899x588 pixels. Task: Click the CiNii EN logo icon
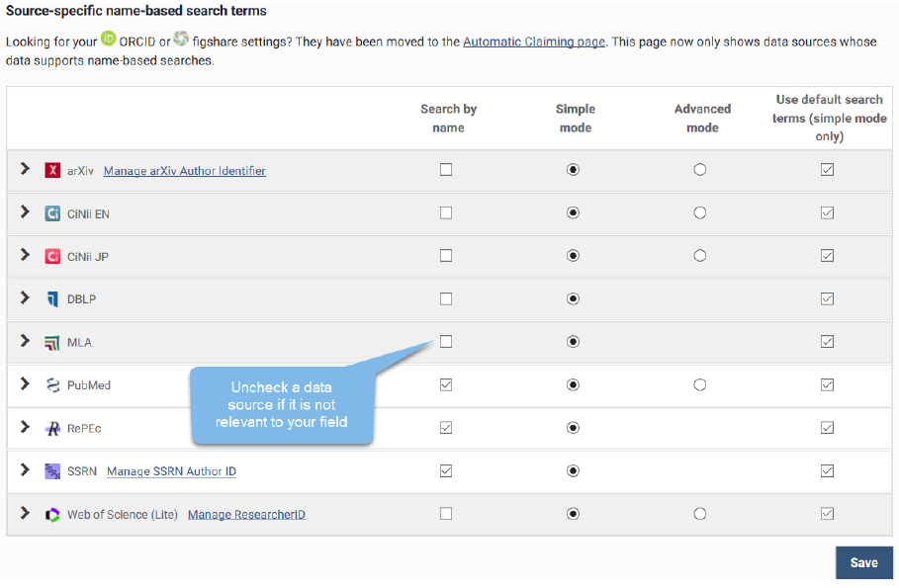pyautogui.click(x=52, y=213)
